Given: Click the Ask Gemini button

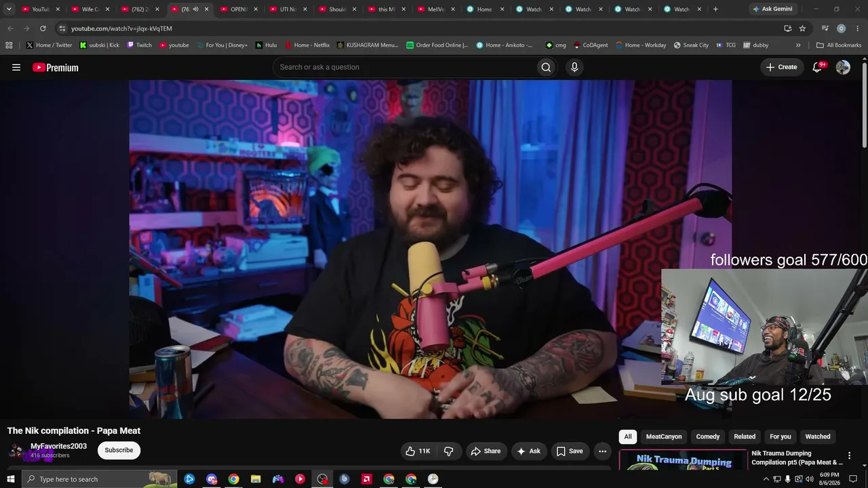Looking at the screenshot, I should pyautogui.click(x=772, y=9).
